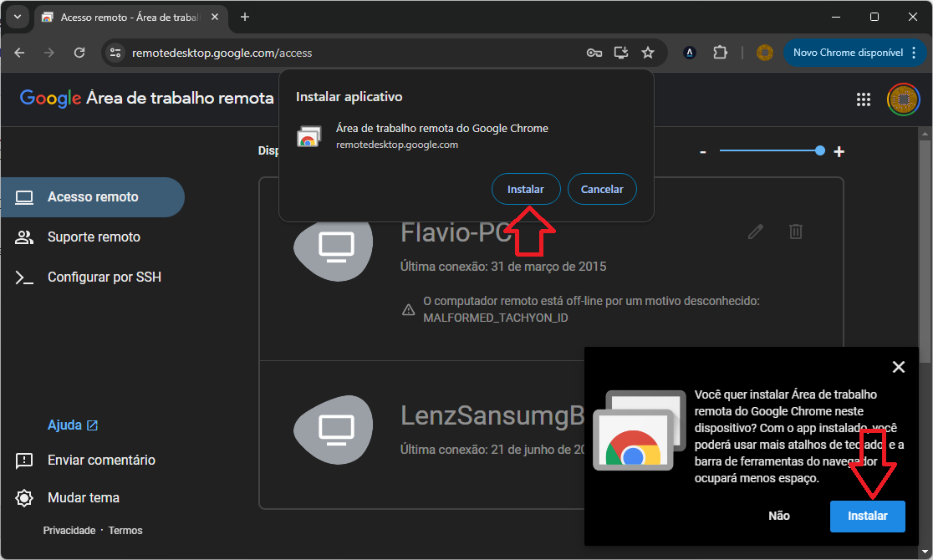
Task: Delete Flavio-PC using the trash icon
Action: pos(796,232)
